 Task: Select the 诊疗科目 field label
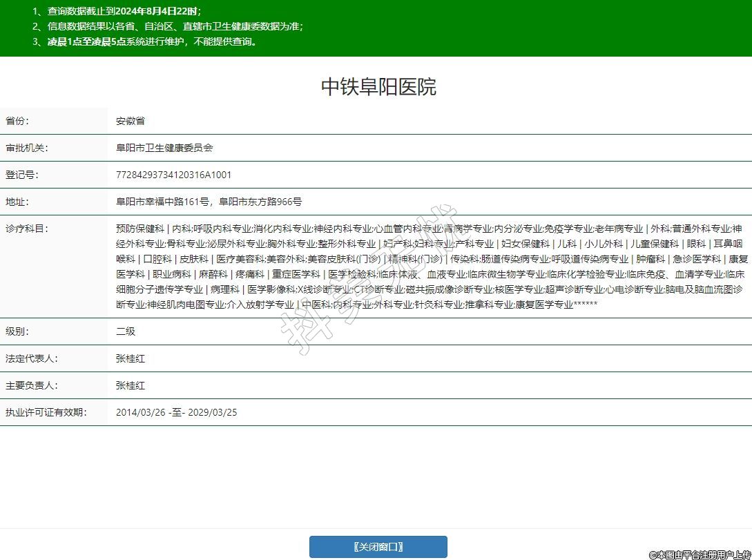(25, 229)
